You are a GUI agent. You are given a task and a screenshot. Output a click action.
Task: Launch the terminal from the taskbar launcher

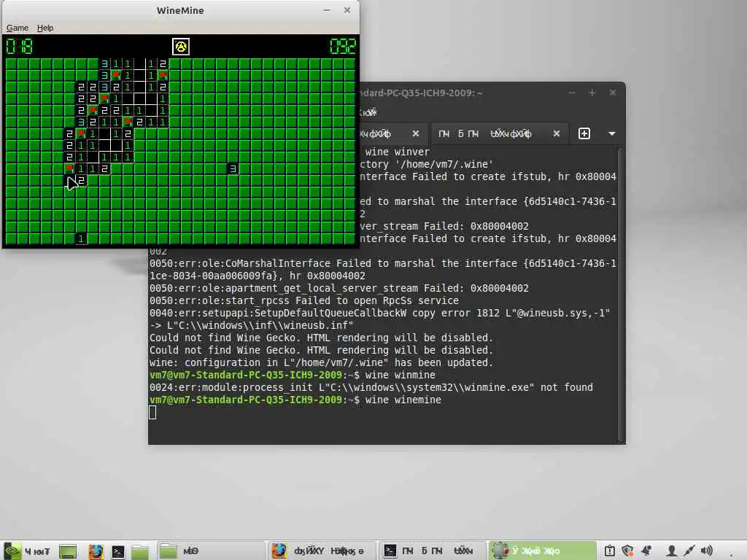(x=117, y=551)
